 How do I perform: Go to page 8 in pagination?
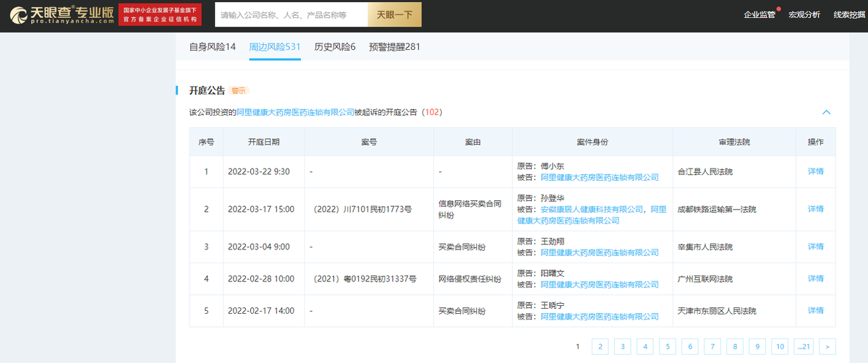(734, 346)
